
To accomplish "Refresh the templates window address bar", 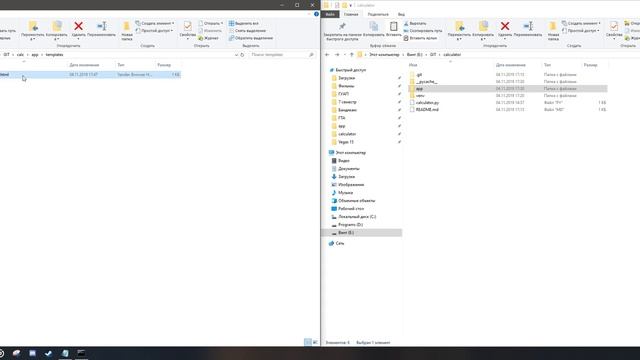I will [242, 55].
